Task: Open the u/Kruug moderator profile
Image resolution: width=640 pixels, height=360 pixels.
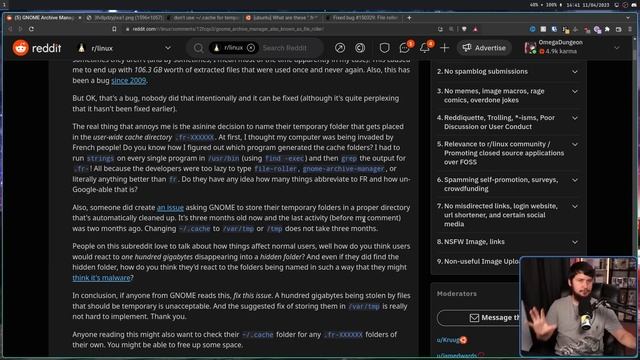Action: (x=448, y=340)
